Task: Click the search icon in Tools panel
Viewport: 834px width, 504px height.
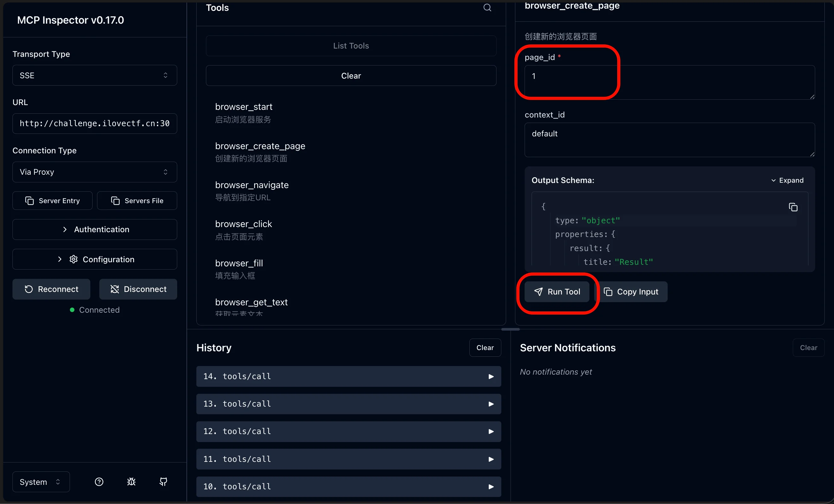Action: 487,7
